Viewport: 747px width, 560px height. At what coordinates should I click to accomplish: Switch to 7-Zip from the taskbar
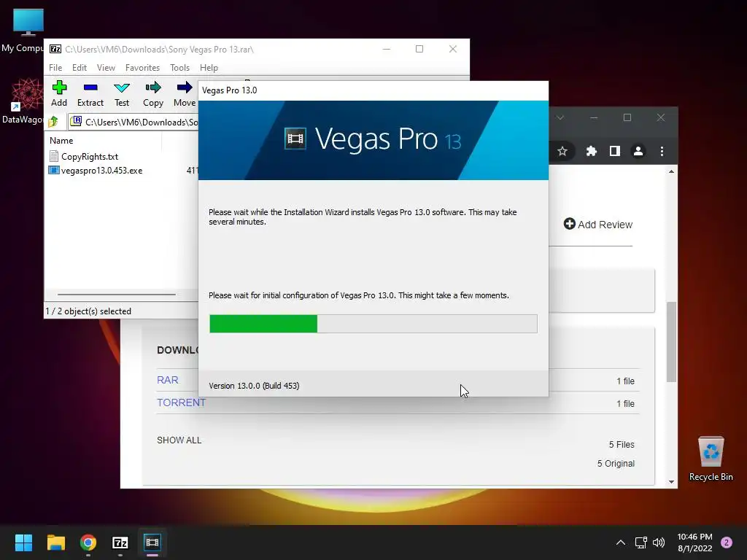coord(120,542)
